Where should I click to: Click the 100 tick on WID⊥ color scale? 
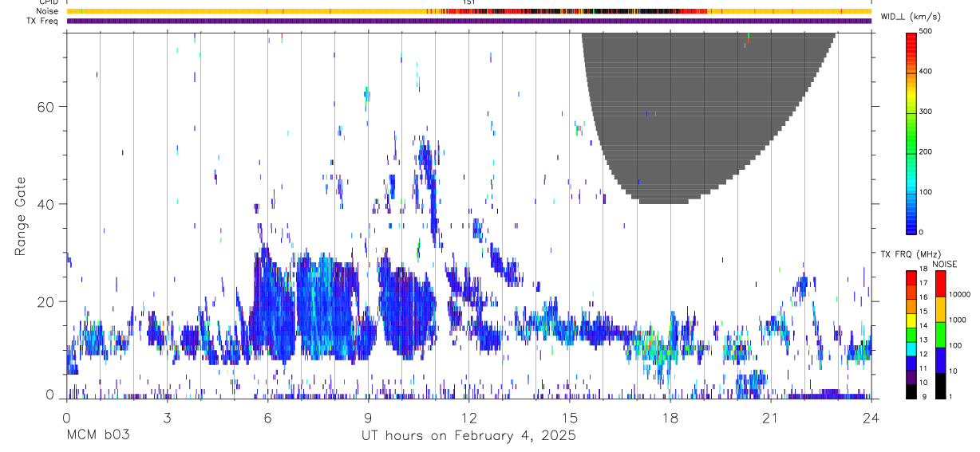pyautogui.click(x=926, y=192)
